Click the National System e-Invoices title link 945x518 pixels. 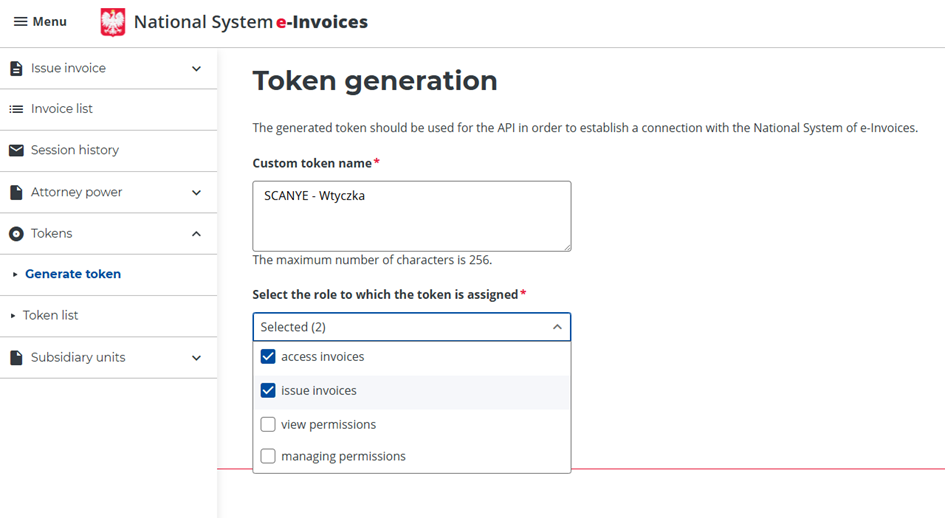[250, 22]
